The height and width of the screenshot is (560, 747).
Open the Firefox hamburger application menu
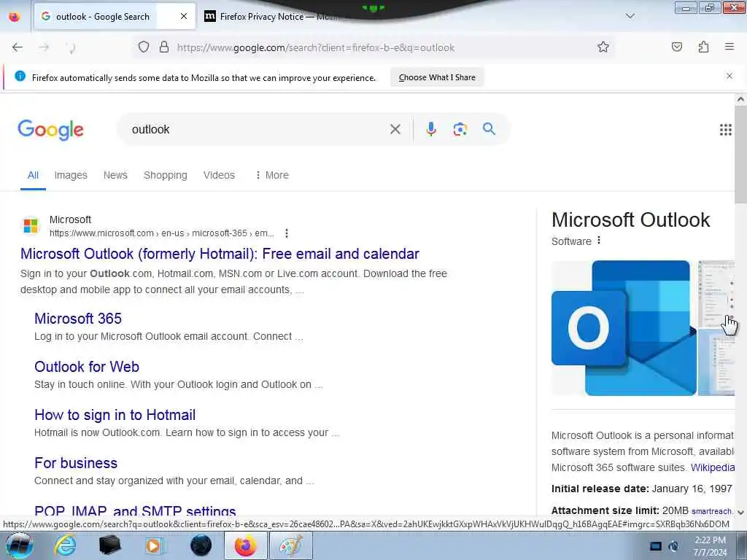coord(729,47)
